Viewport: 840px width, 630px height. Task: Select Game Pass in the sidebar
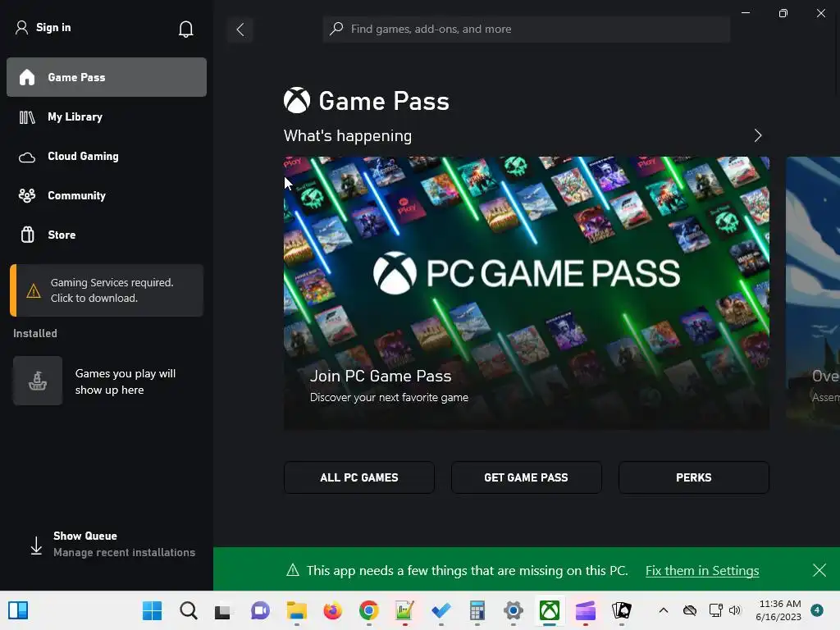click(107, 77)
